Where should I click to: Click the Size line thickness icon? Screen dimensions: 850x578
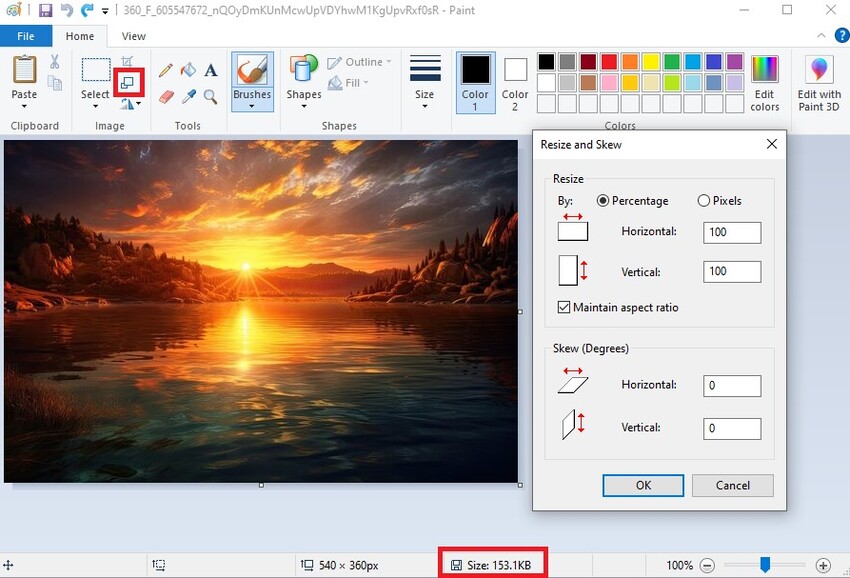(x=425, y=68)
